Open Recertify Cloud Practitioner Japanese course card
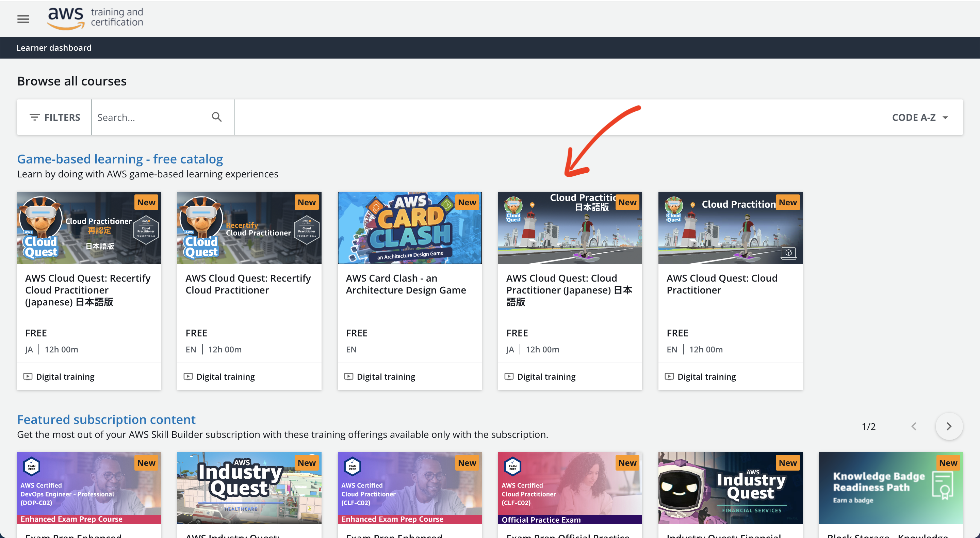This screenshot has width=980, height=538. click(x=88, y=290)
